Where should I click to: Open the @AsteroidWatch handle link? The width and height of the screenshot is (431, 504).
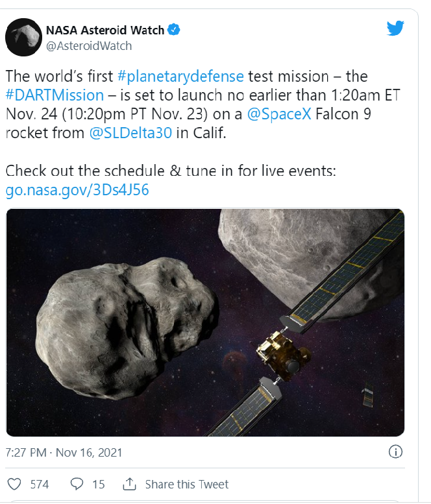(x=88, y=45)
